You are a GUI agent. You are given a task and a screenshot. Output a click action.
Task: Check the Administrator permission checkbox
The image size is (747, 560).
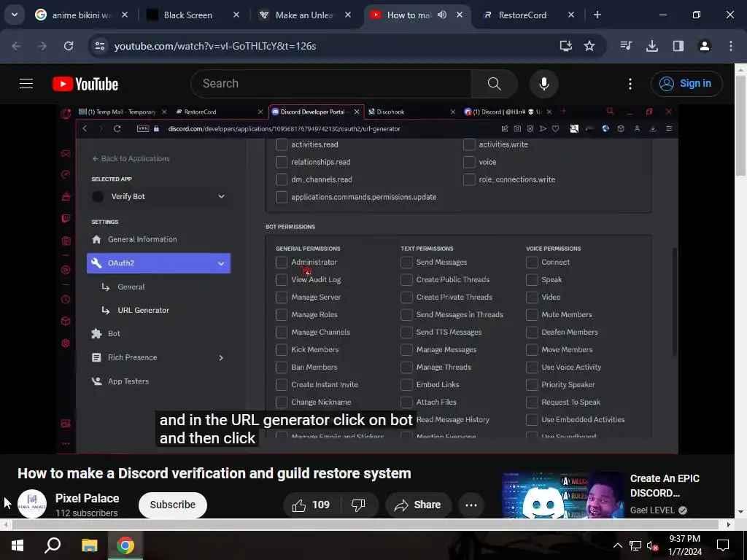click(x=282, y=262)
